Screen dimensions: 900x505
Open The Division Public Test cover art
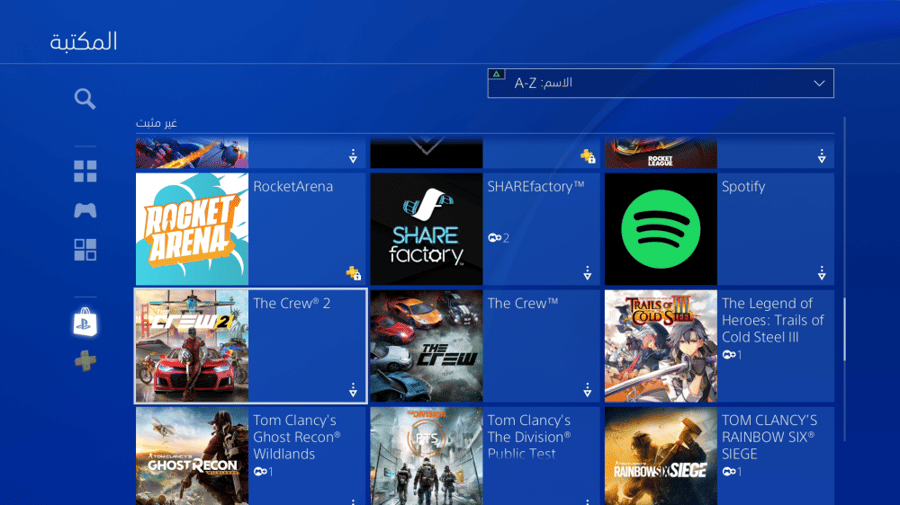click(x=426, y=456)
